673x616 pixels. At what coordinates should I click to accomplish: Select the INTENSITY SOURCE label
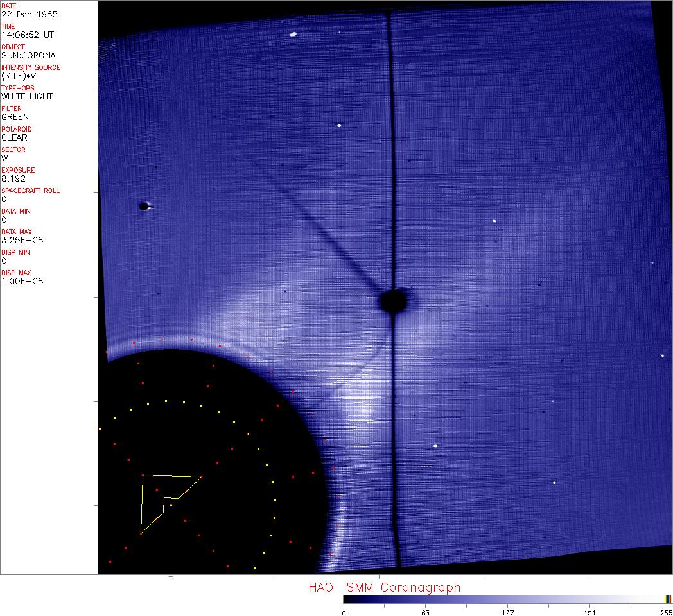click(31, 67)
